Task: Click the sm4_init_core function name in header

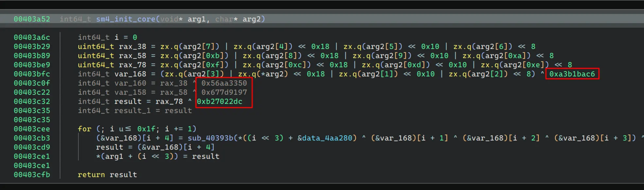Action: (125, 19)
